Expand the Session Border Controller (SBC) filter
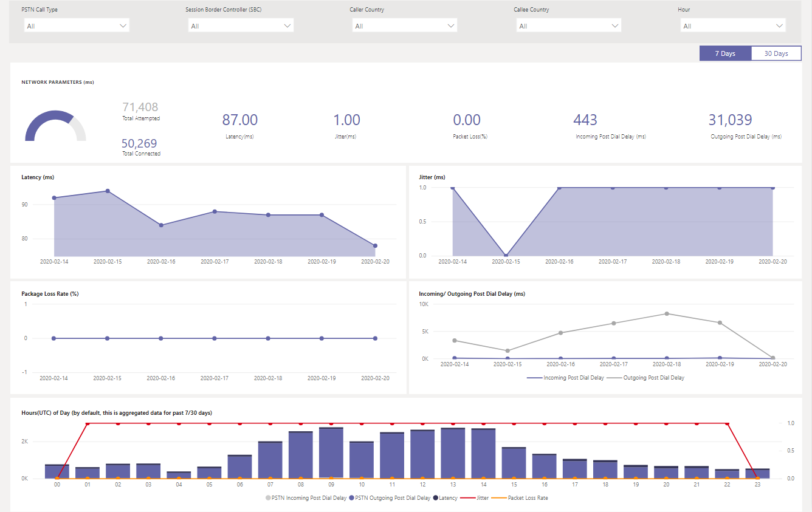812x512 pixels. (240, 25)
